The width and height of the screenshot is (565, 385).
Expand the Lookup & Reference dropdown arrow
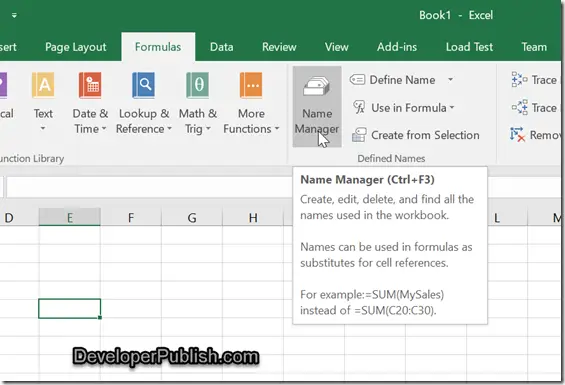point(169,129)
